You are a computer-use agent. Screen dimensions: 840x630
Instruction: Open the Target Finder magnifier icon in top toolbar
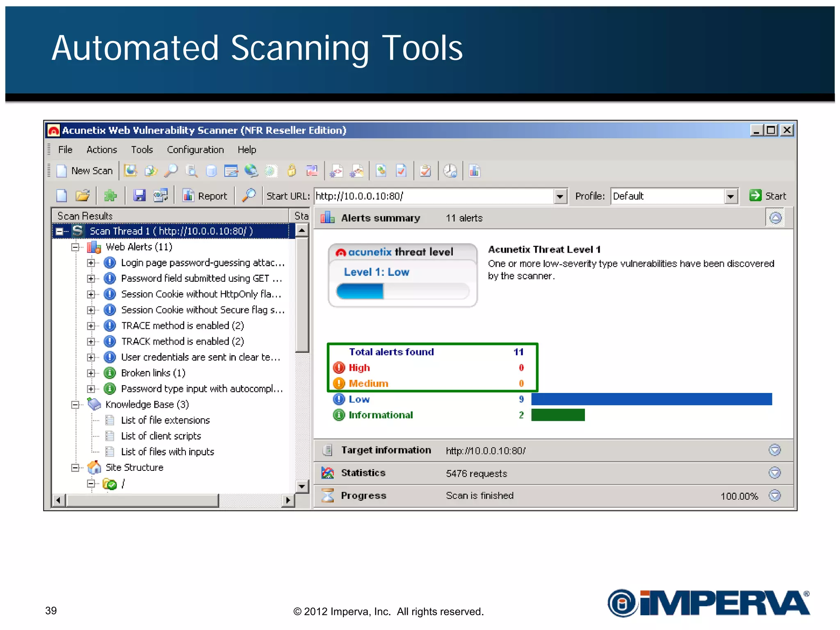(171, 171)
